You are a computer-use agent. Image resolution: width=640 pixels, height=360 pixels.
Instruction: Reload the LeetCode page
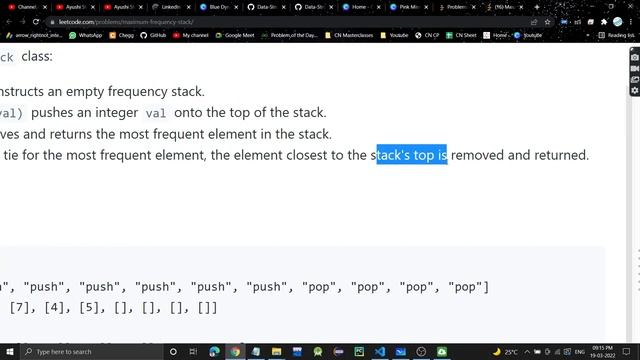click(36, 22)
